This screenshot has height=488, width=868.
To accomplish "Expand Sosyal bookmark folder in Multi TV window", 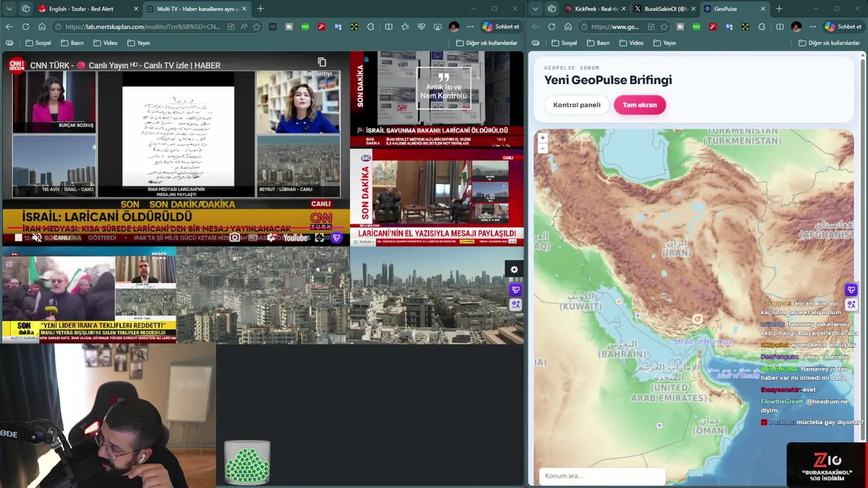I will pos(38,43).
